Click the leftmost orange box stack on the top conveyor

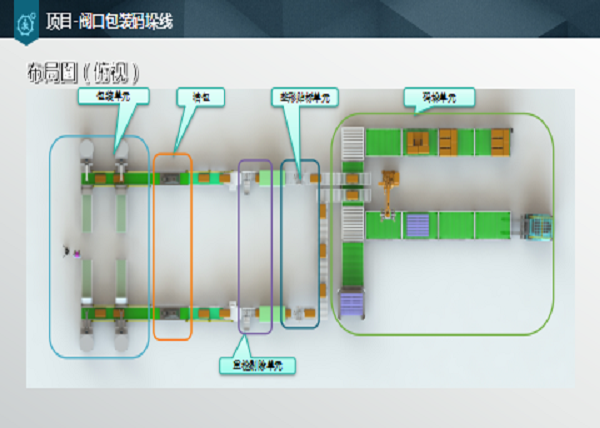pyautogui.click(x=415, y=142)
